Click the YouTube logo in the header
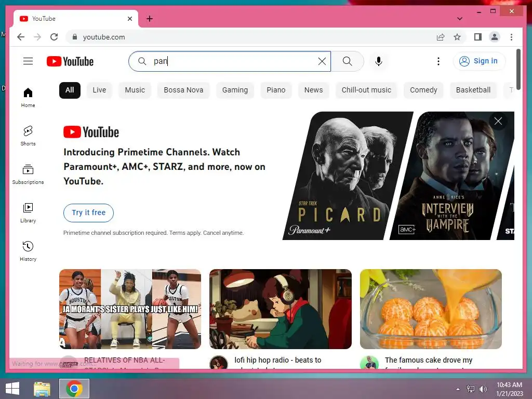 70,61
